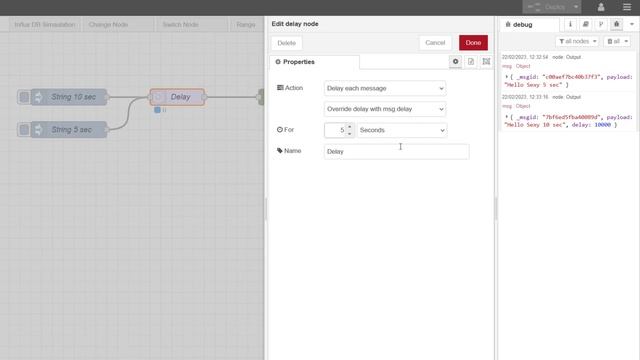Screen dimensions: 640x360
Task: Click the Cancel button
Action: [435, 43]
